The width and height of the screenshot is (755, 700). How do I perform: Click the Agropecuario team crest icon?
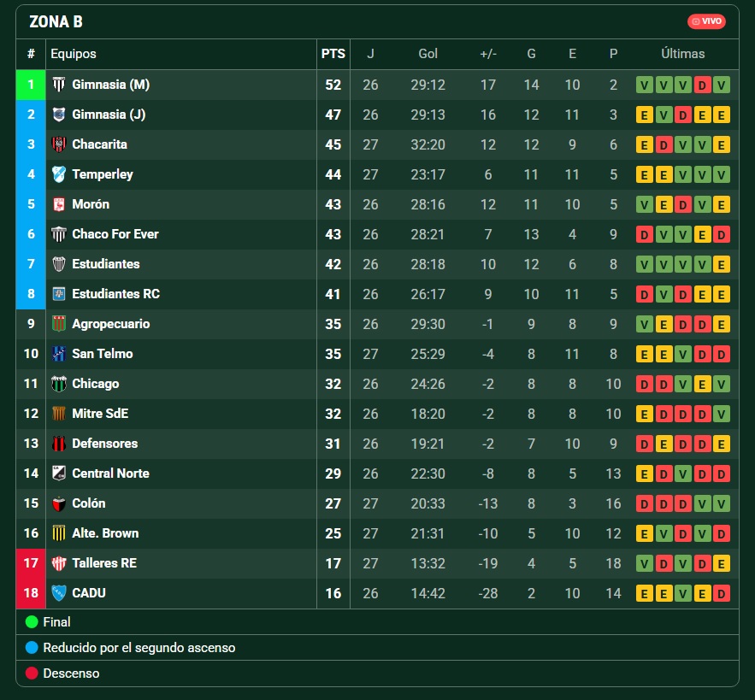point(59,324)
